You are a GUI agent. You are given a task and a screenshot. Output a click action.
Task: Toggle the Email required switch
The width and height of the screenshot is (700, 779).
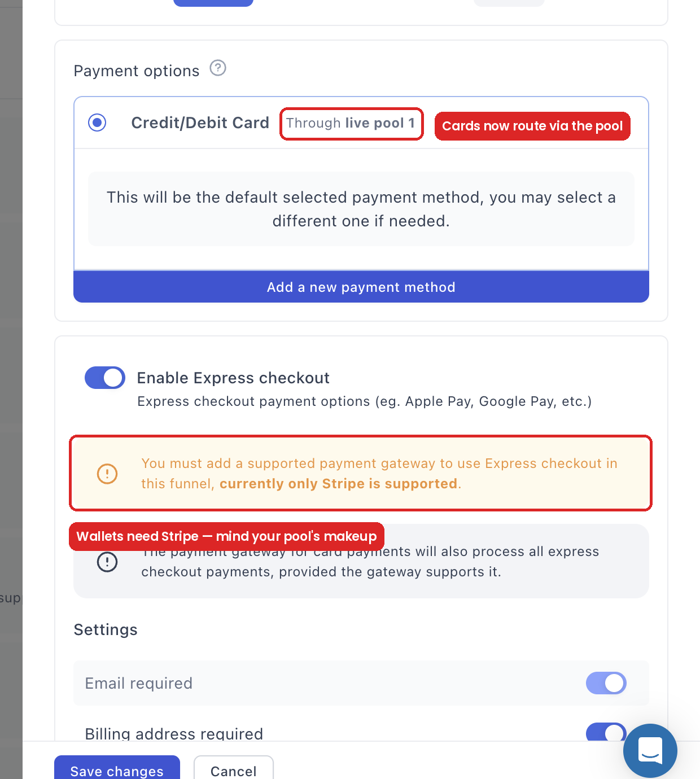tap(606, 683)
